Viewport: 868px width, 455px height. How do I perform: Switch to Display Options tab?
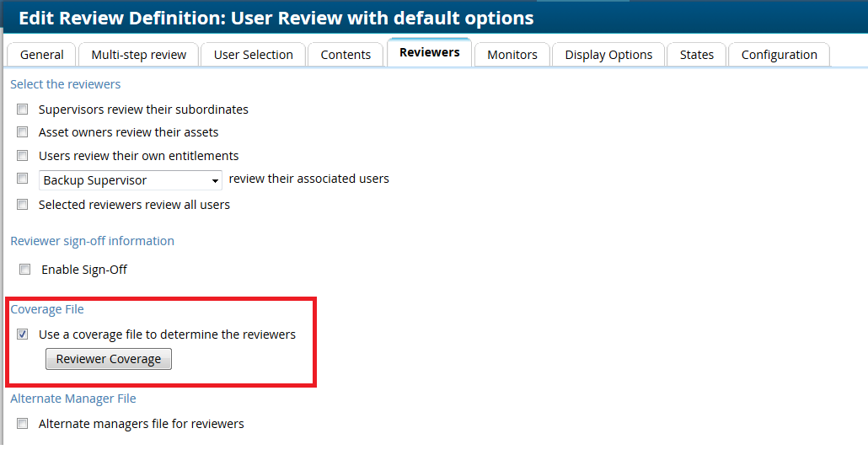(608, 55)
